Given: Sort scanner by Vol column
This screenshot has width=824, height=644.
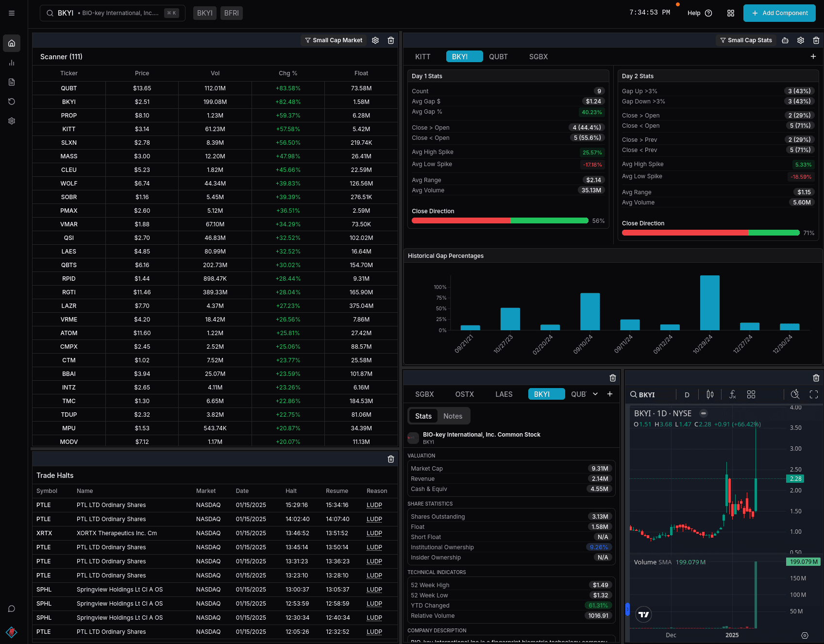Looking at the screenshot, I should coord(215,73).
